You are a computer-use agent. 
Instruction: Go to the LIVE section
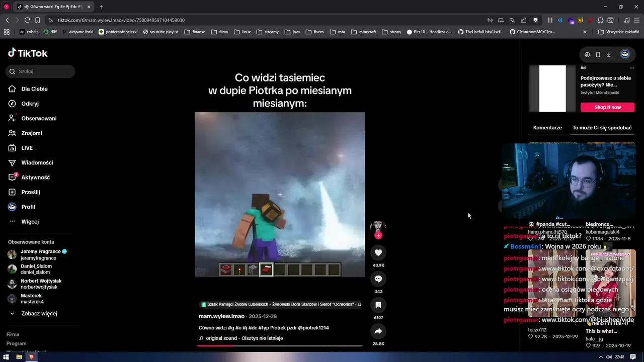click(27, 148)
